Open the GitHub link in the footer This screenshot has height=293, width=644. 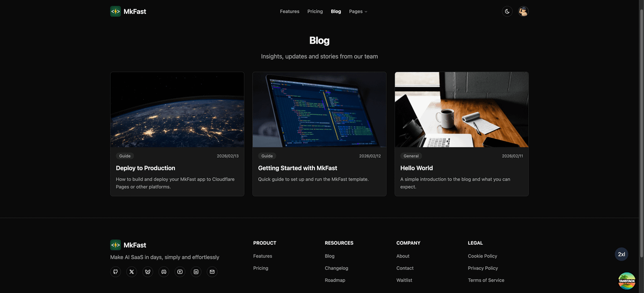coord(115,272)
